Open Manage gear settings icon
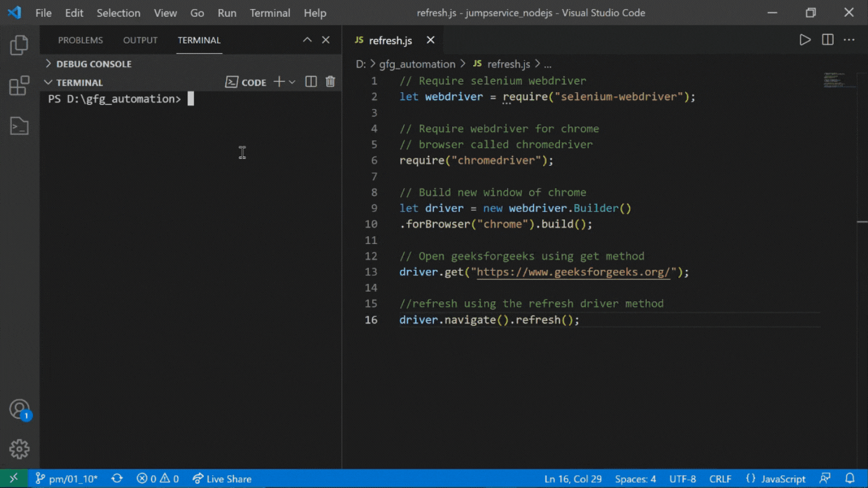The image size is (868, 488). click(x=19, y=449)
